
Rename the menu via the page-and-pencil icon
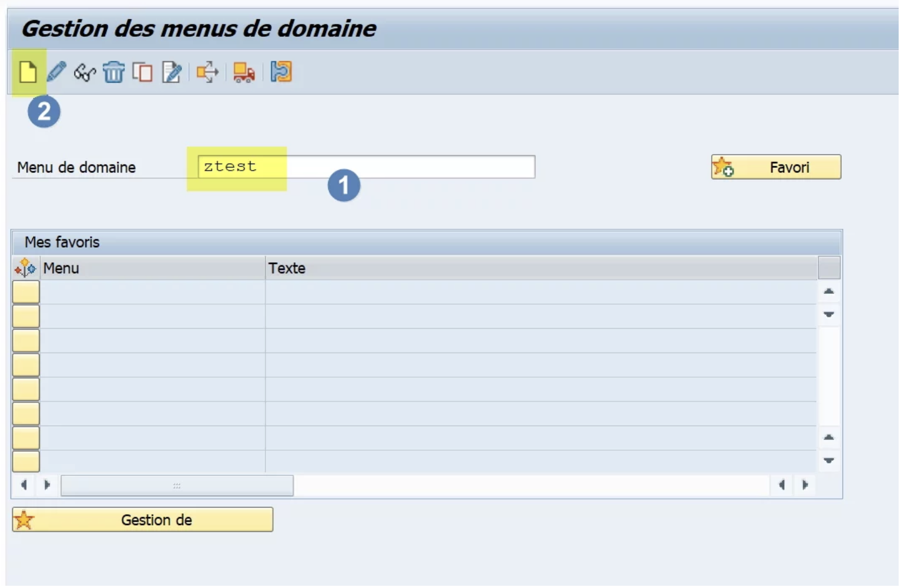tap(171, 73)
